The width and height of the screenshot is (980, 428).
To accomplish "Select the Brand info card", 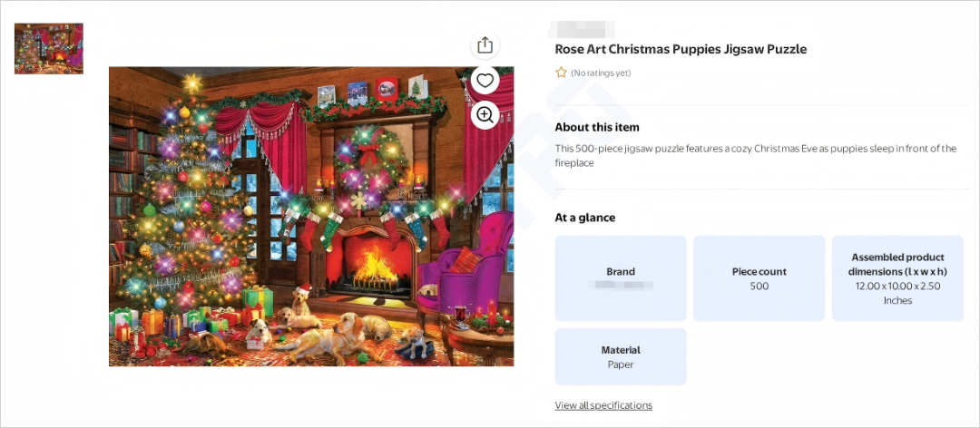I will (621, 278).
